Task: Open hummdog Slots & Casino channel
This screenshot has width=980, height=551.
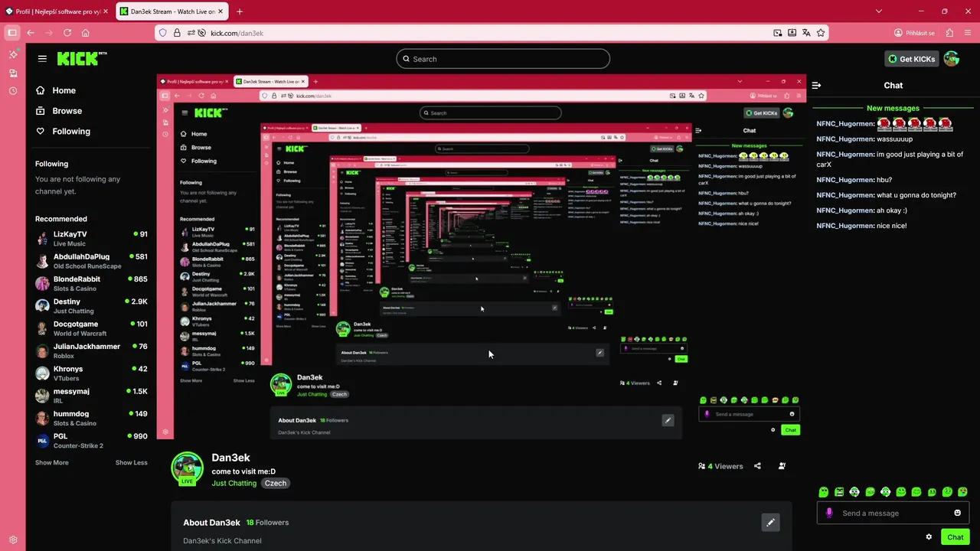Action: pos(91,418)
